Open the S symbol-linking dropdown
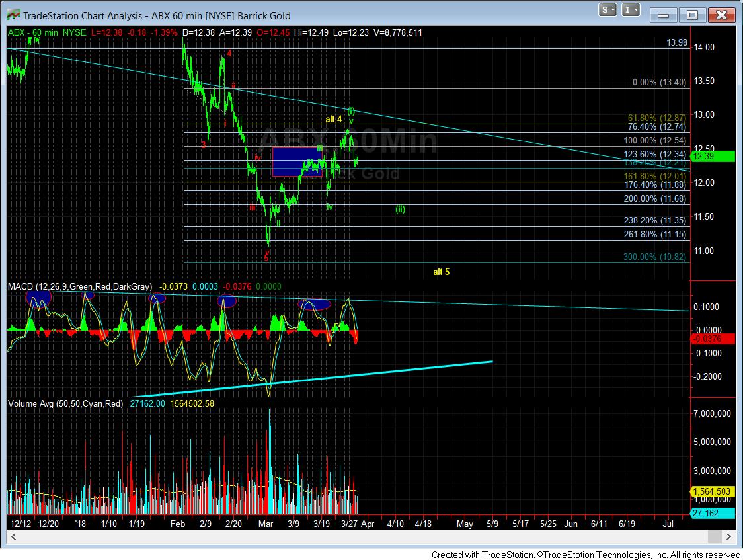 [607, 9]
